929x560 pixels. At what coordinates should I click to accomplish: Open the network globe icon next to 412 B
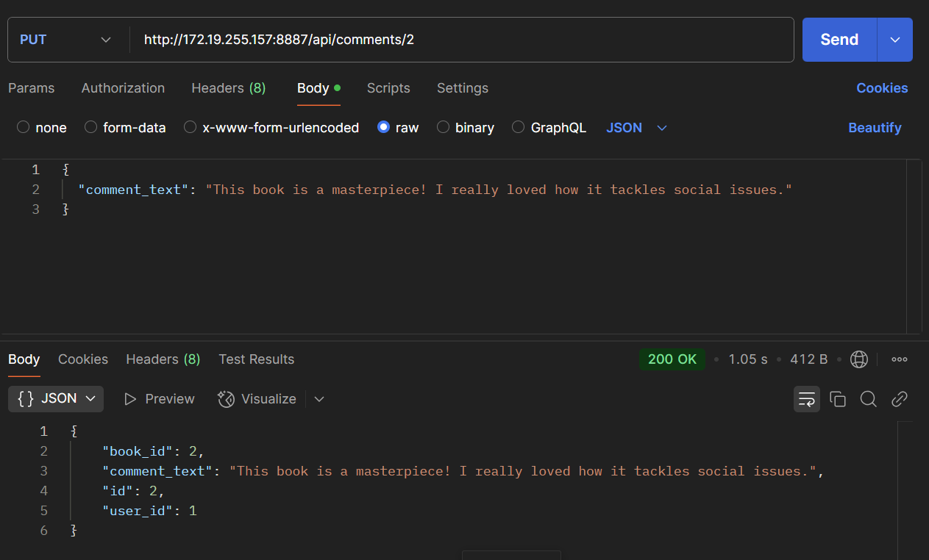pos(858,359)
